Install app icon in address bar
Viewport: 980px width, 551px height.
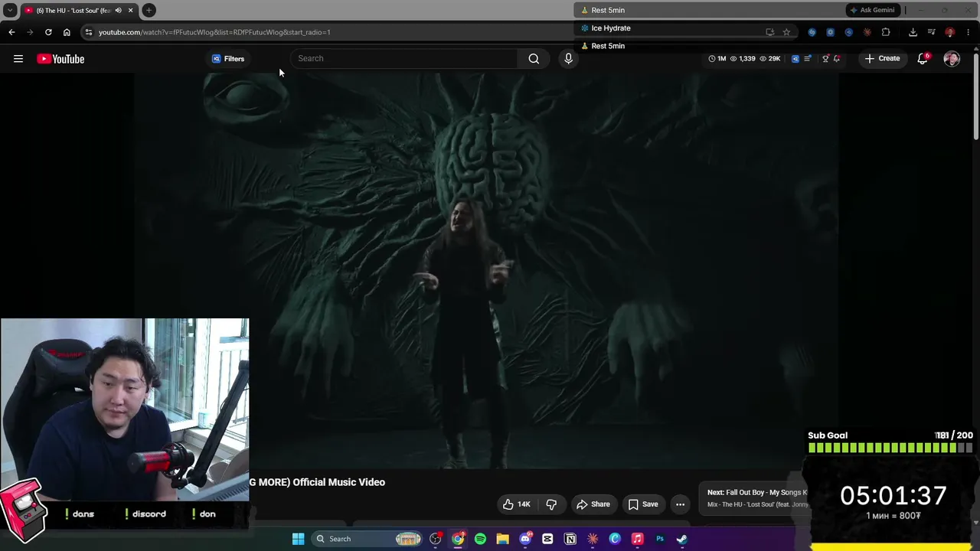pos(769,32)
